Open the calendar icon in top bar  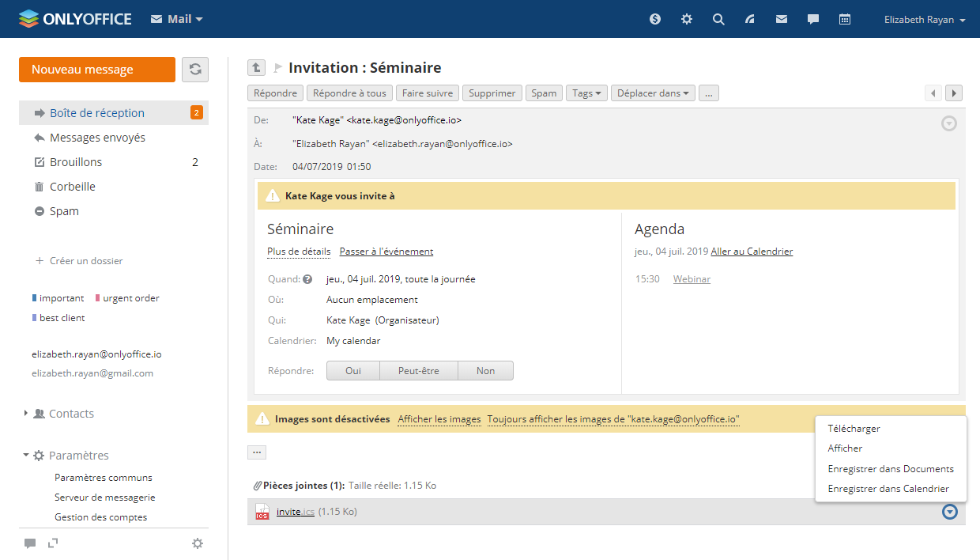[x=845, y=19]
